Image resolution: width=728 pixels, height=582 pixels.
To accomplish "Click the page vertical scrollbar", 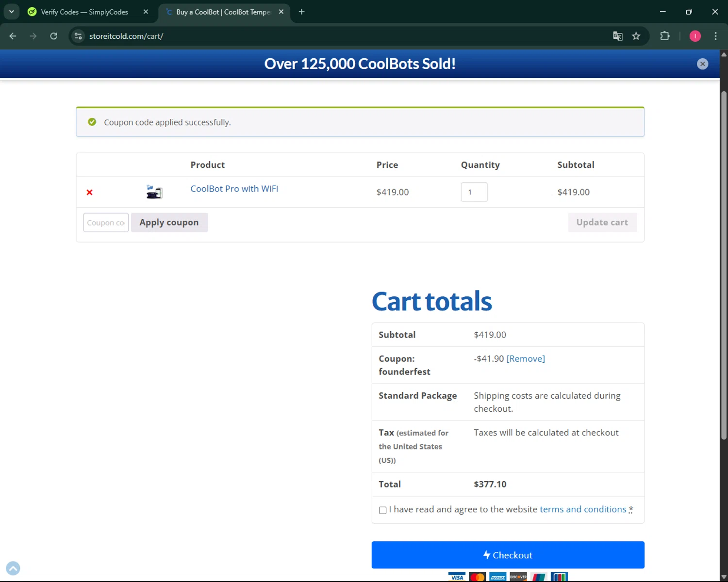I will [x=724, y=264].
